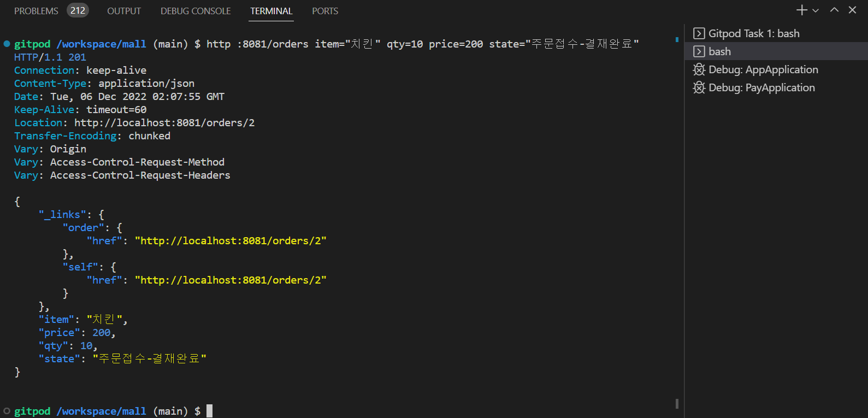The width and height of the screenshot is (868, 418).
Task: Open the PORTS tab
Action: 325,11
